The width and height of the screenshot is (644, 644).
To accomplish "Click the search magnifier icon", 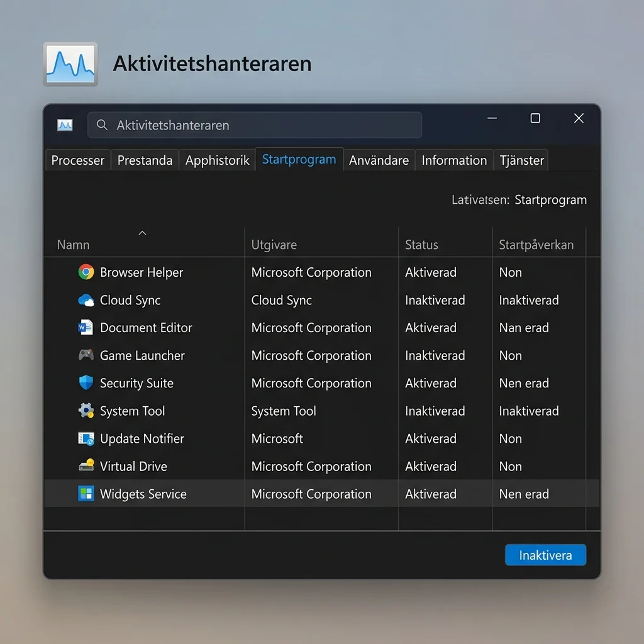I will (102, 125).
